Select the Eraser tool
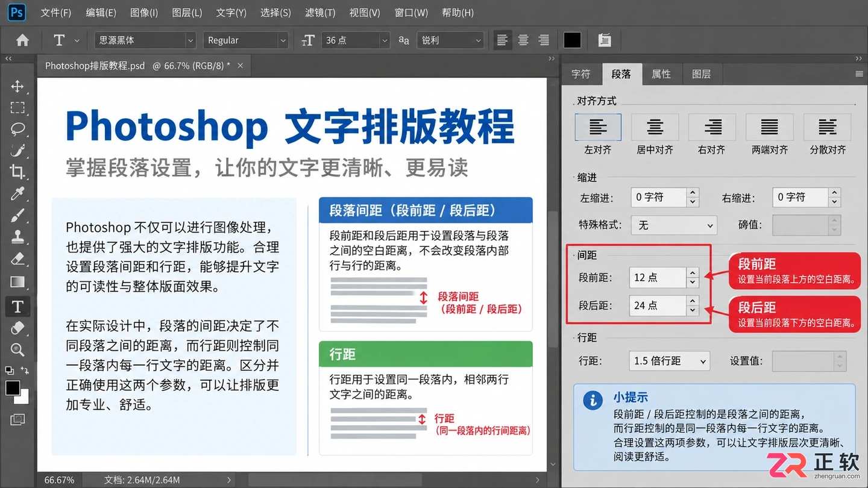 coord(17,259)
